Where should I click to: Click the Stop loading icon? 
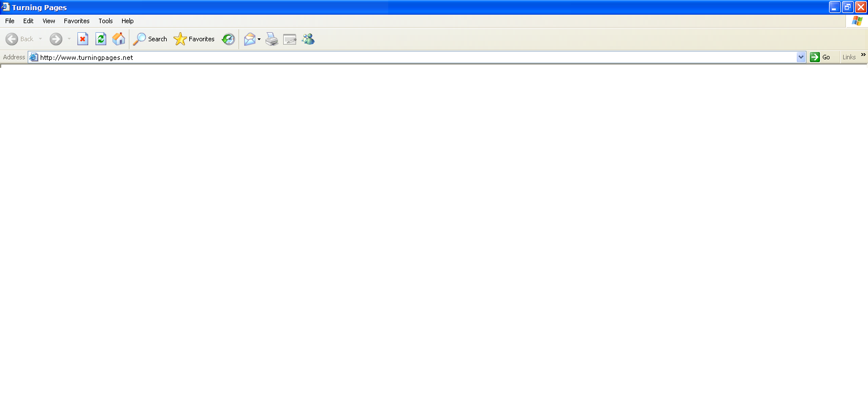pos(83,39)
